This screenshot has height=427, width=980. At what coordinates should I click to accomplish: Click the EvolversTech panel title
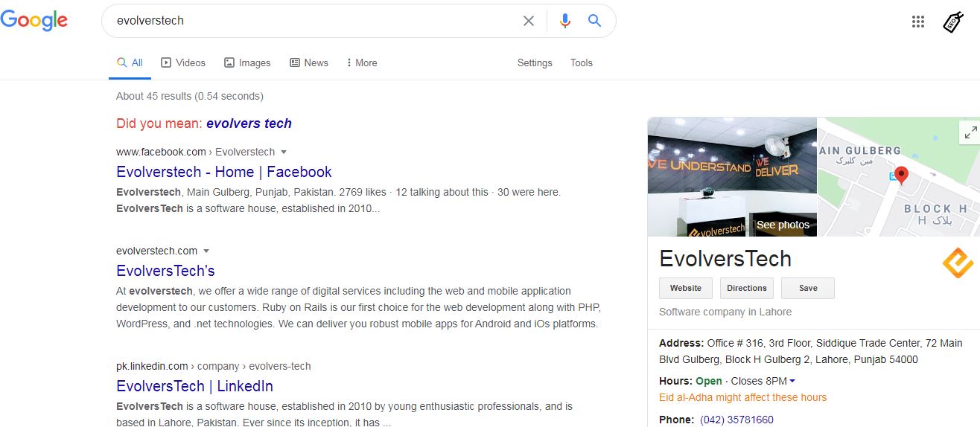pyautogui.click(x=725, y=258)
